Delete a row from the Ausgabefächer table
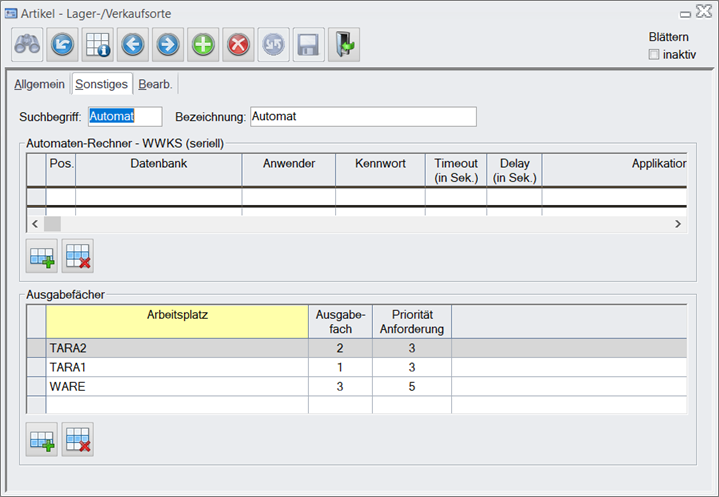The image size is (719, 497). (78, 439)
